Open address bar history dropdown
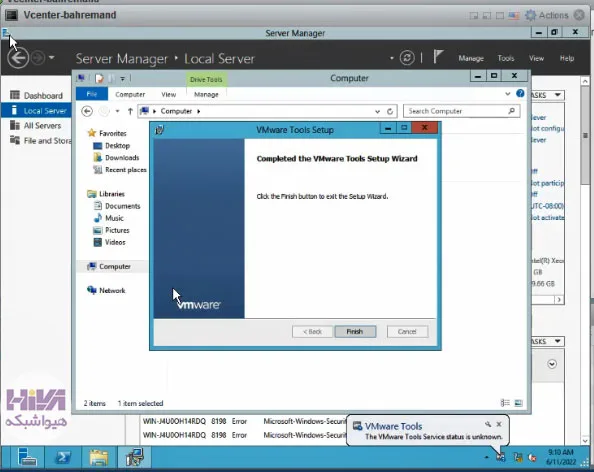 pyautogui.click(x=377, y=111)
